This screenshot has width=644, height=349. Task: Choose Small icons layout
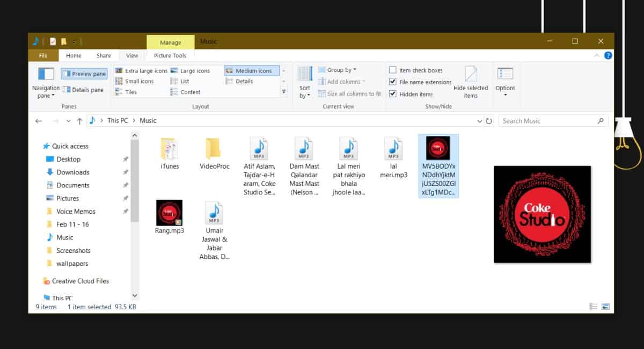pyautogui.click(x=134, y=81)
